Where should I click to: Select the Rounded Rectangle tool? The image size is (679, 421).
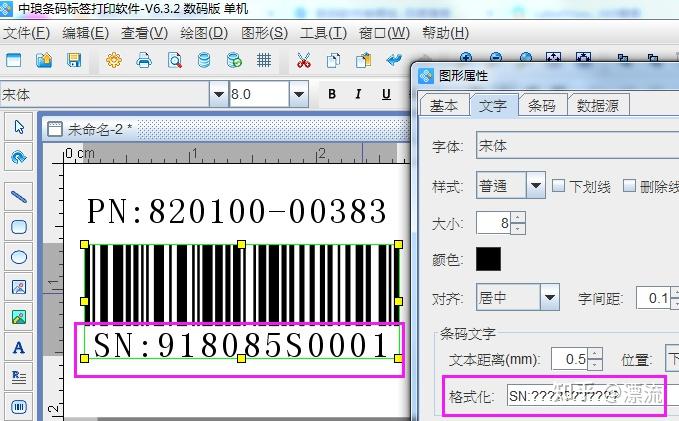click(19, 227)
